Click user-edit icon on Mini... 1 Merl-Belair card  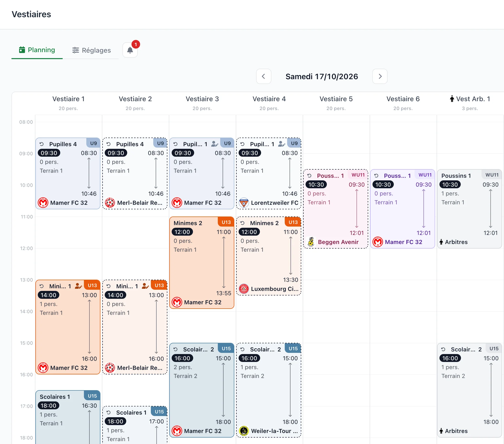[x=145, y=286]
